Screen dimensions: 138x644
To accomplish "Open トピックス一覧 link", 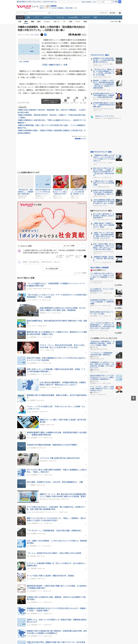I will point(115,21).
